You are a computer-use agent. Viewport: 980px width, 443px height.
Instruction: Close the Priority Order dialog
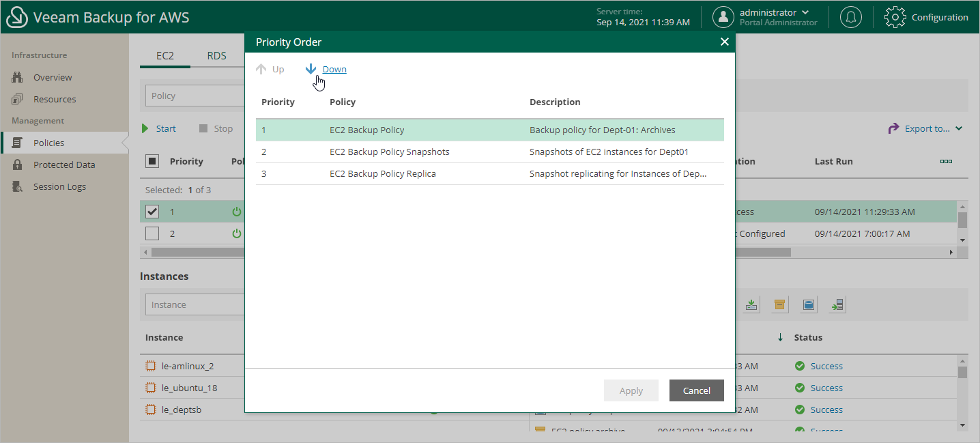[x=724, y=42]
